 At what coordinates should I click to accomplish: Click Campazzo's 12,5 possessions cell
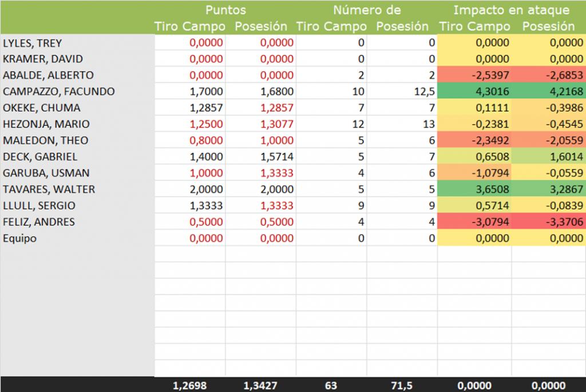(402, 92)
